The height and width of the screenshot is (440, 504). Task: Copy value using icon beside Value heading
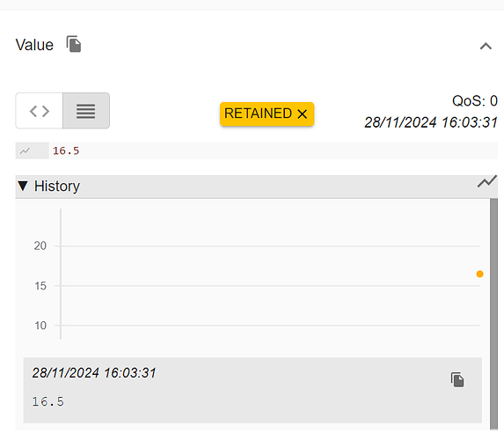pyautogui.click(x=74, y=44)
